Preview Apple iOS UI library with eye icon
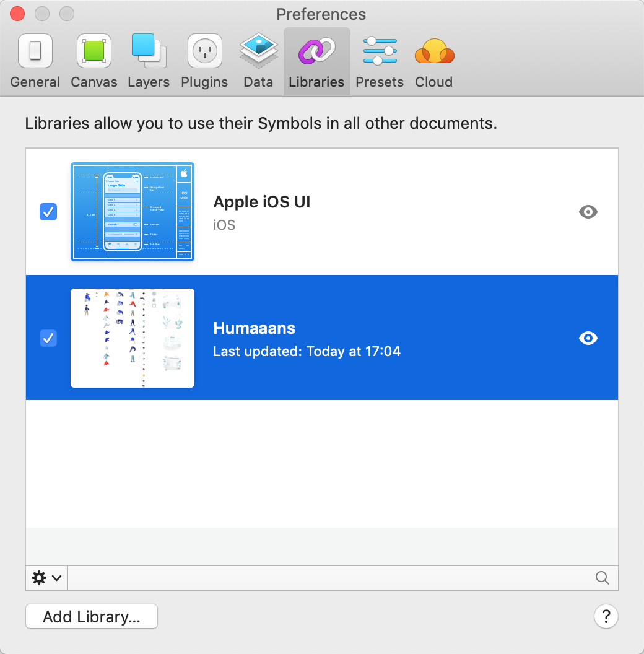This screenshot has height=654, width=644. [x=588, y=212]
